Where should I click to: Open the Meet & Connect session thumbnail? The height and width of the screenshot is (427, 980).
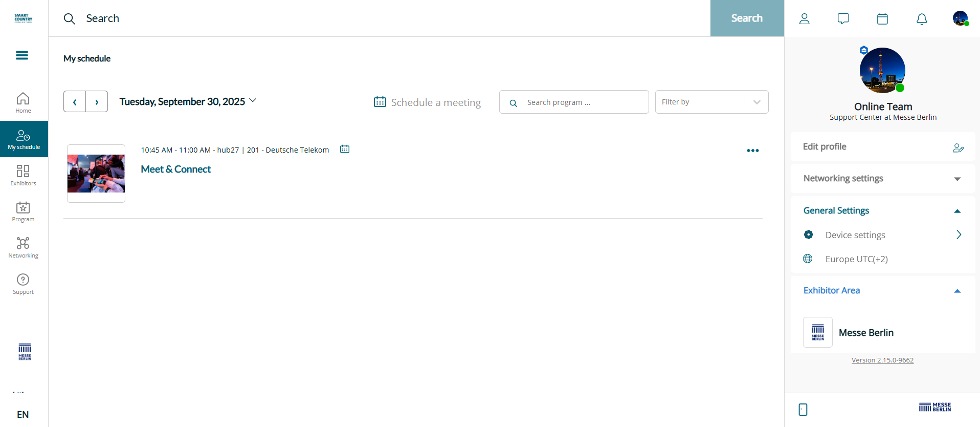[x=96, y=174]
